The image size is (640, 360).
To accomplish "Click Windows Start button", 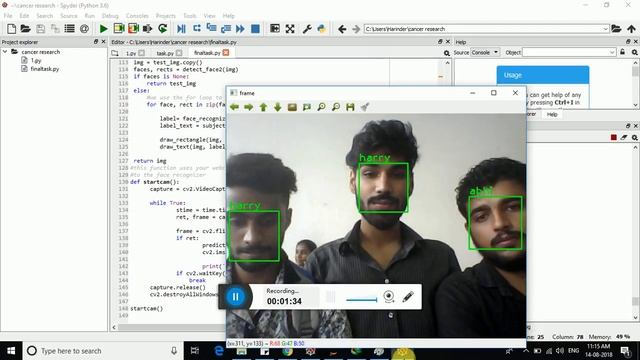I will (11, 351).
